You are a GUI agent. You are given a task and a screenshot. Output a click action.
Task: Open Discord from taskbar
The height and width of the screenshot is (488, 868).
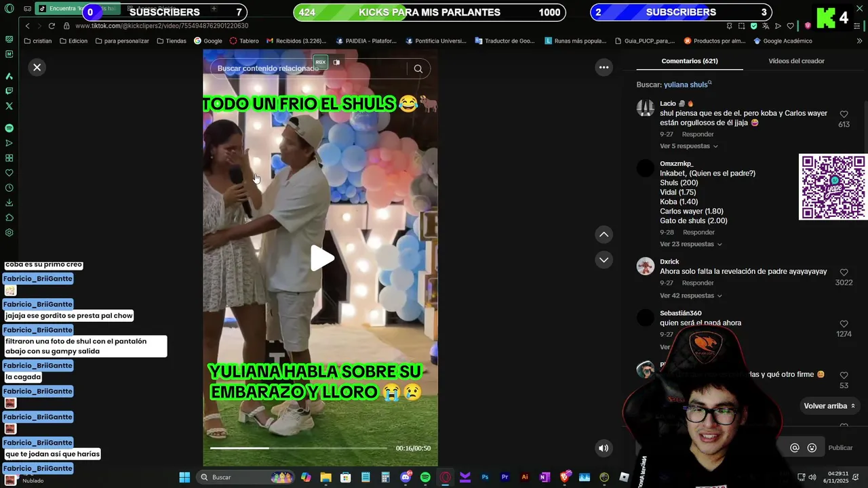point(406,477)
